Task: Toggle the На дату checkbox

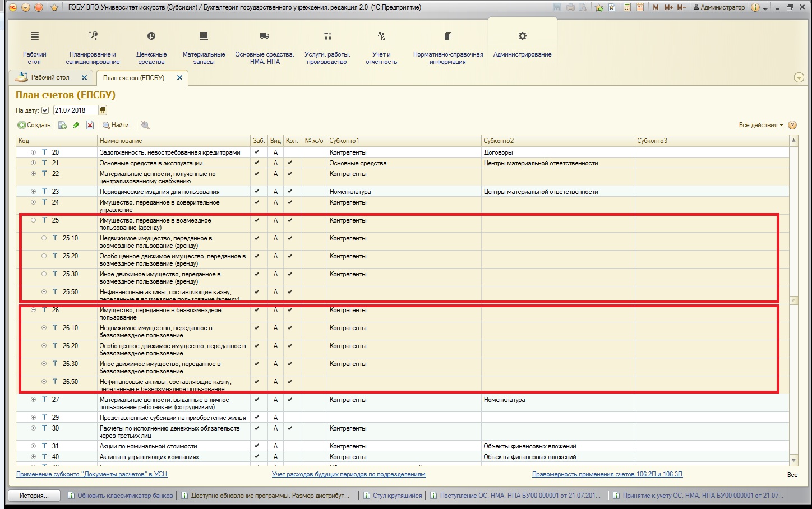Action: [x=45, y=110]
